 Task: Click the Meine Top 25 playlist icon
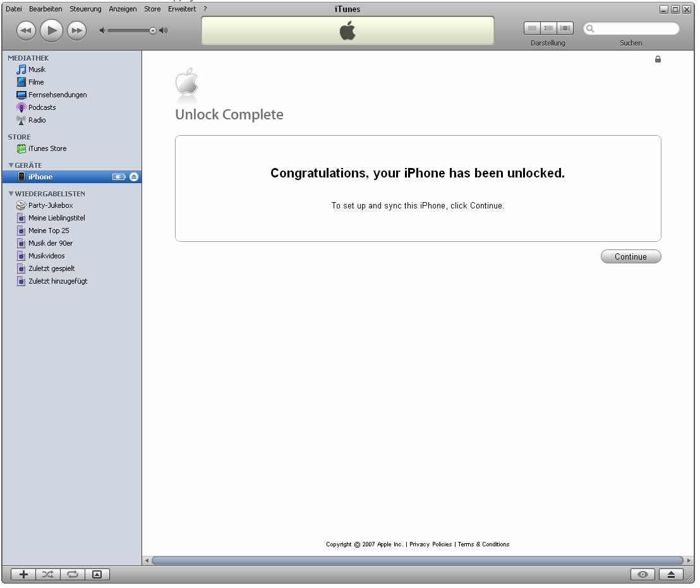coord(21,231)
